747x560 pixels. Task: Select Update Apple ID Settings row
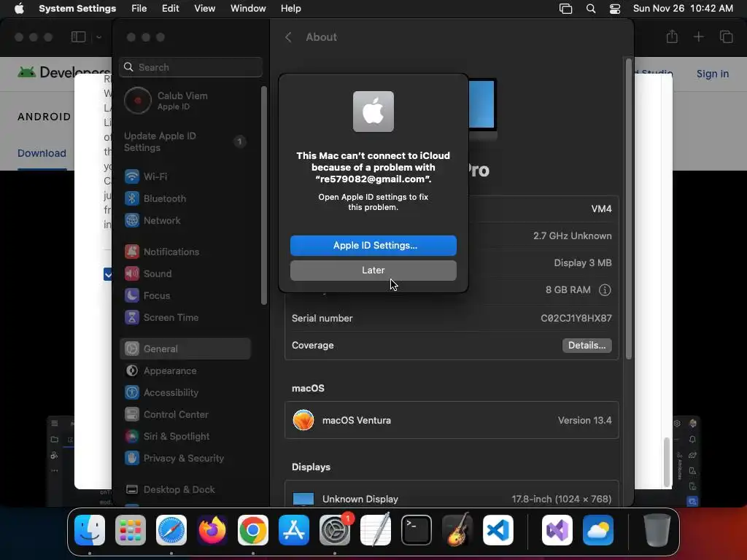click(x=186, y=142)
